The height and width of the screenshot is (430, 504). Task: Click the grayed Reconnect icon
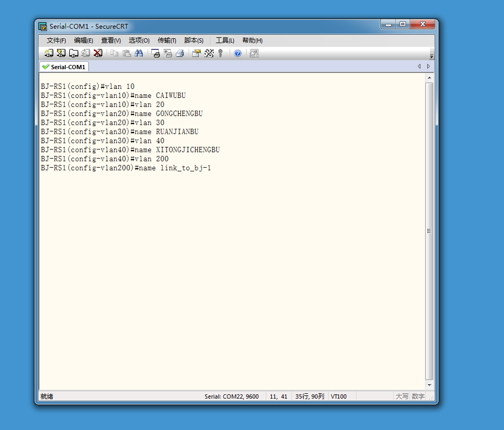pyautogui.click(x=85, y=53)
